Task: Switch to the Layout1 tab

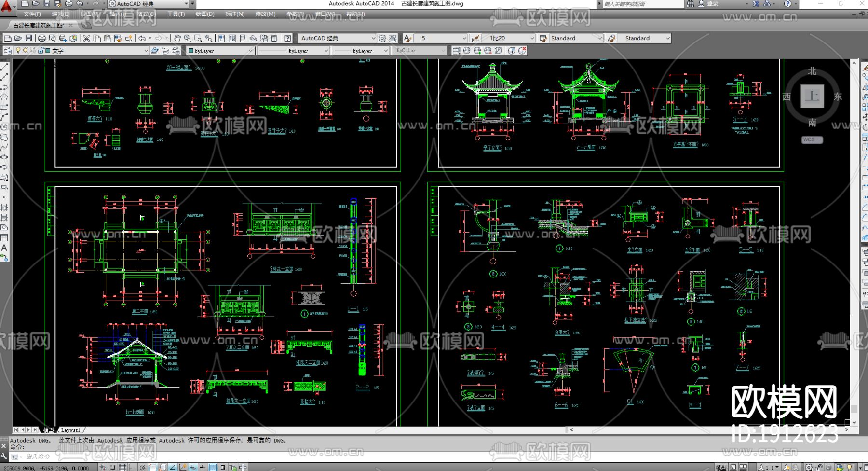Action: [70, 430]
